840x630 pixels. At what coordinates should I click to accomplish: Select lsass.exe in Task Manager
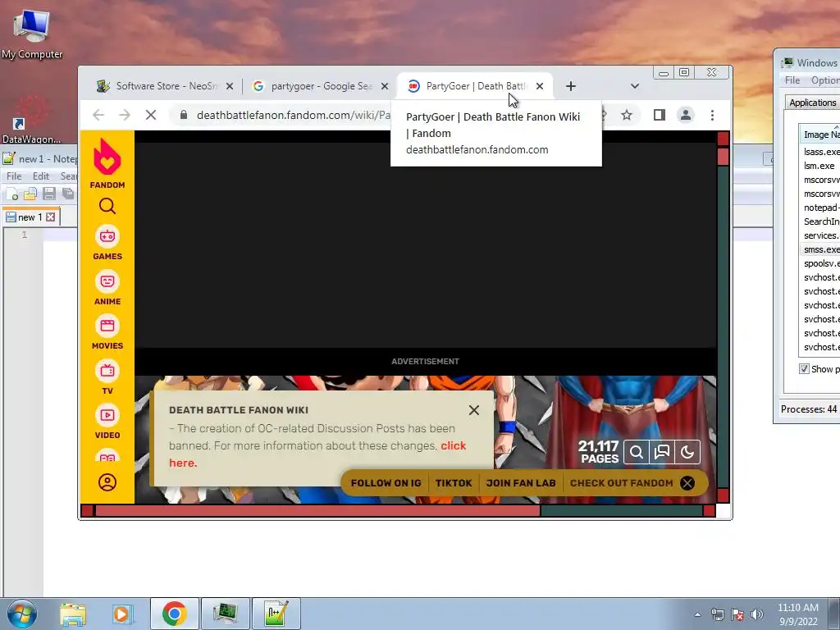pyautogui.click(x=820, y=152)
